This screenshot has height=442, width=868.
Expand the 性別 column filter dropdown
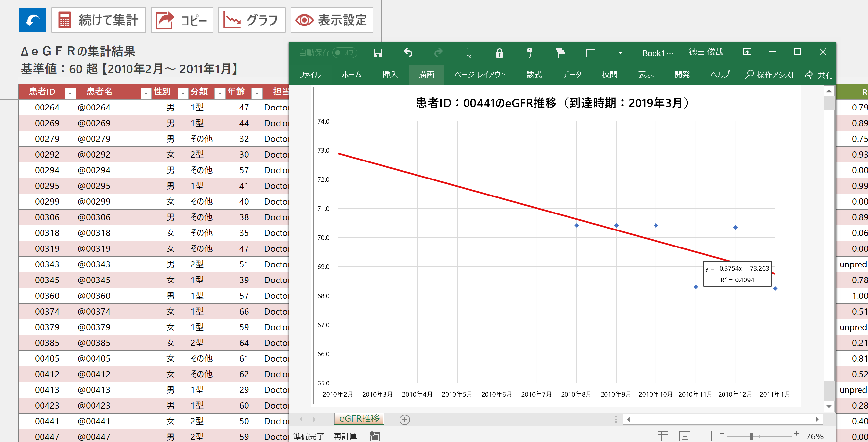point(183,93)
